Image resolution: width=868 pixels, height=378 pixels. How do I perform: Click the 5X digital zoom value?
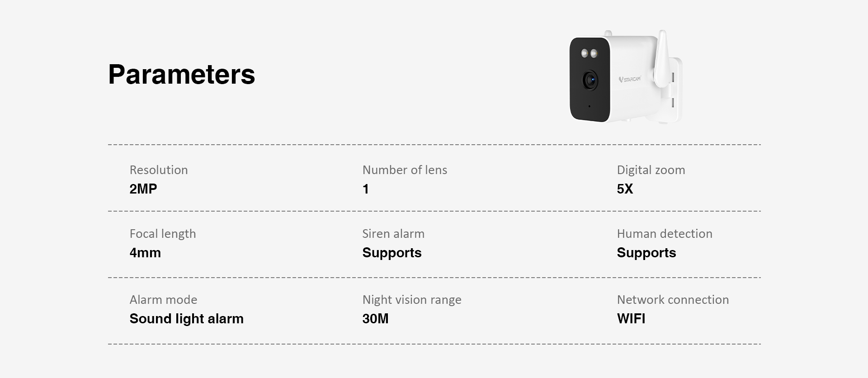point(625,189)
